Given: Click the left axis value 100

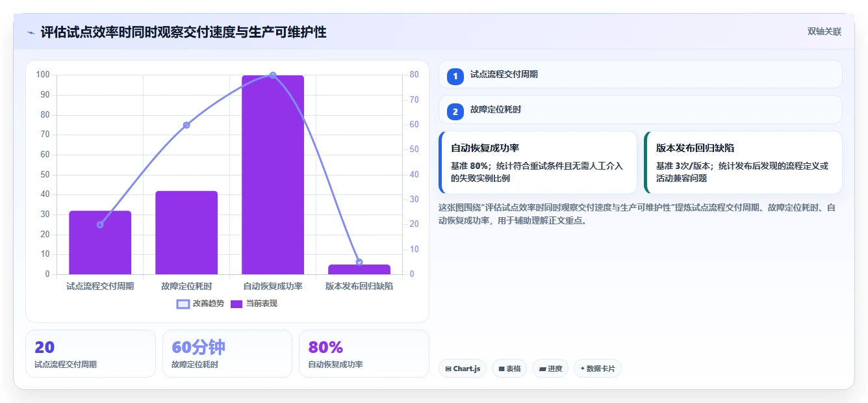Looking at the screenshot, I should (x=43, y=75).
